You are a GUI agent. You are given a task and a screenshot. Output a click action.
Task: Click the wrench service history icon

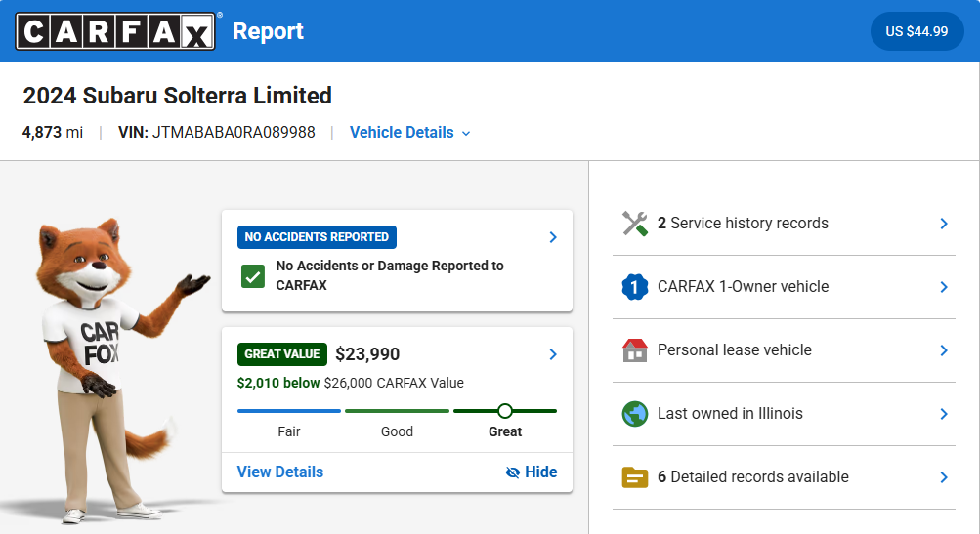click(635, 224)
